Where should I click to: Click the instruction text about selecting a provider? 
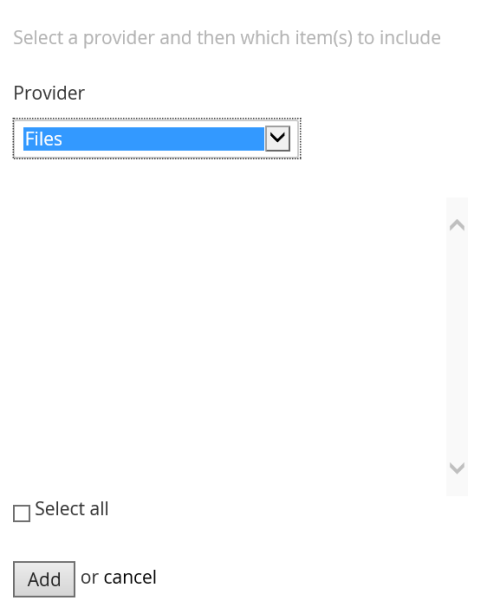227,38
